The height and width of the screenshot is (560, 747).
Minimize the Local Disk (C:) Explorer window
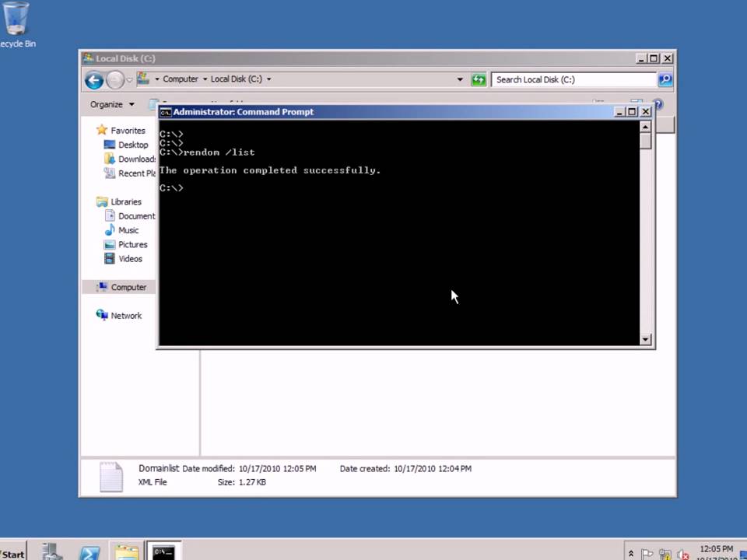pos(641,58)
